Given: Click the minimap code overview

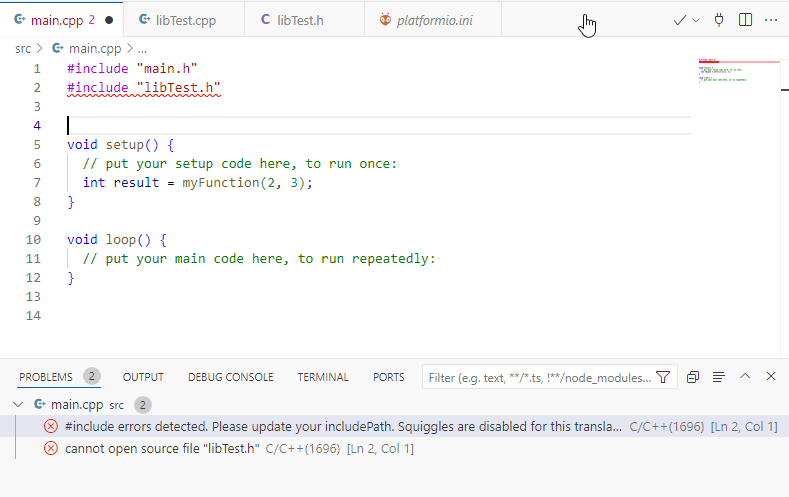Looking at the screenshot, I should click(739, 70).
